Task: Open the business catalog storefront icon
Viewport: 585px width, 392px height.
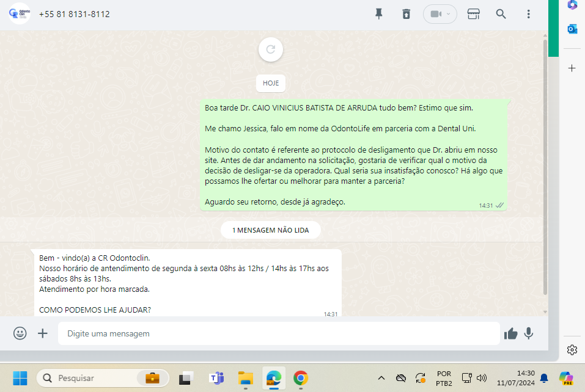Action: 474,14
